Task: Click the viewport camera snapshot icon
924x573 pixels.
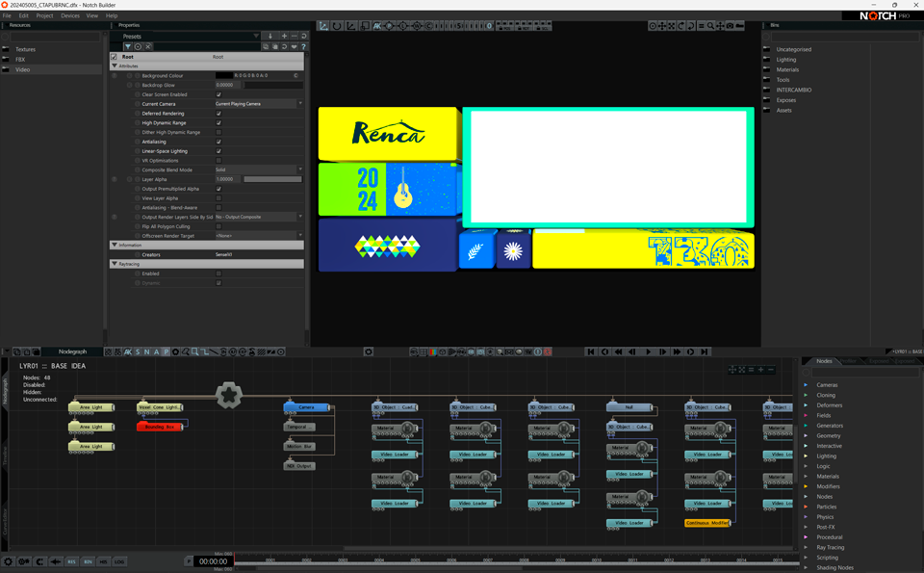Action: (x=731, y=26)
